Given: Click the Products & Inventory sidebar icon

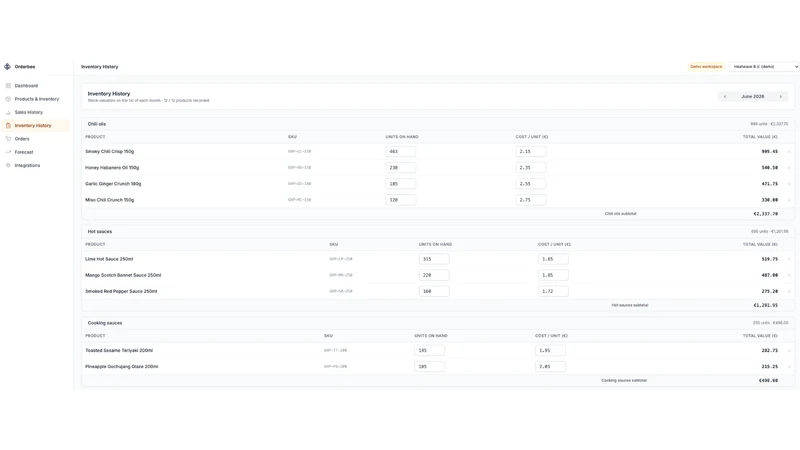Looking at the screenshot, I should click(8, 99).
